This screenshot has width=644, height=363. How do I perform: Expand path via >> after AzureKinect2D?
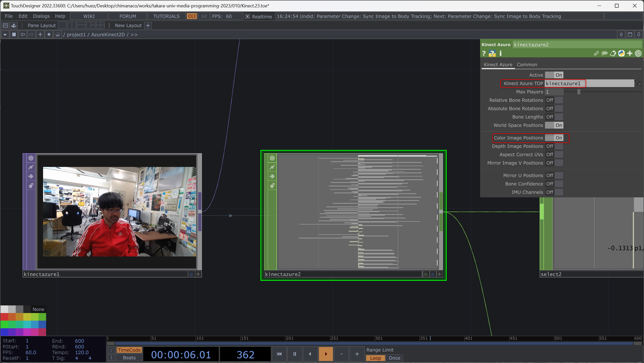point(134,34)
